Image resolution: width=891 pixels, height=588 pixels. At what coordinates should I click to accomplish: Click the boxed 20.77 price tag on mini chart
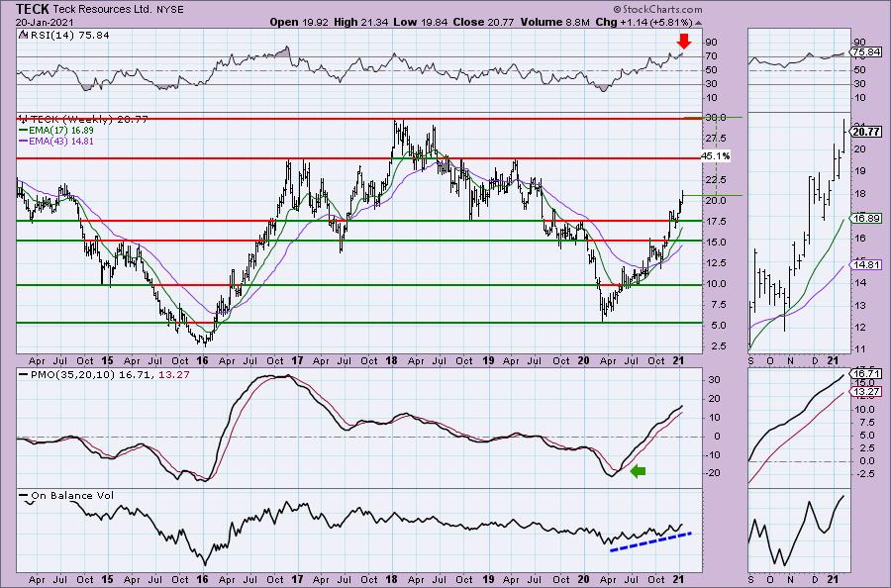[x=867, y=132]
